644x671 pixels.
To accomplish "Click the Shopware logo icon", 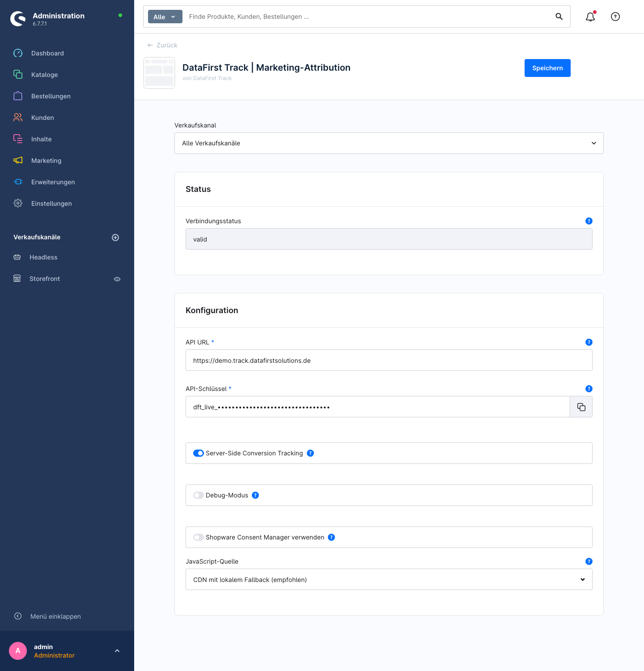I will point(18,19).
